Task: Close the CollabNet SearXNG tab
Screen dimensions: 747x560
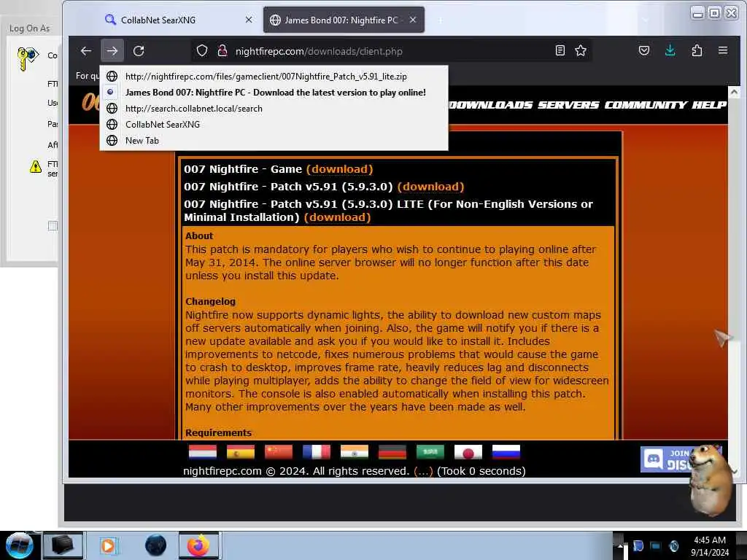Action: tap(249, 20)
